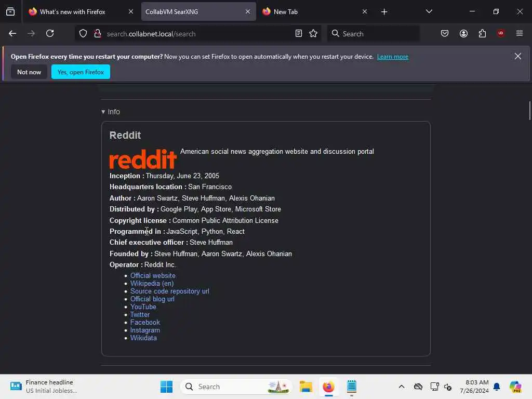This screenshot has height=399, width=532.
Task: Close the What's new with Firefox tab
Action: coord(131,11)
